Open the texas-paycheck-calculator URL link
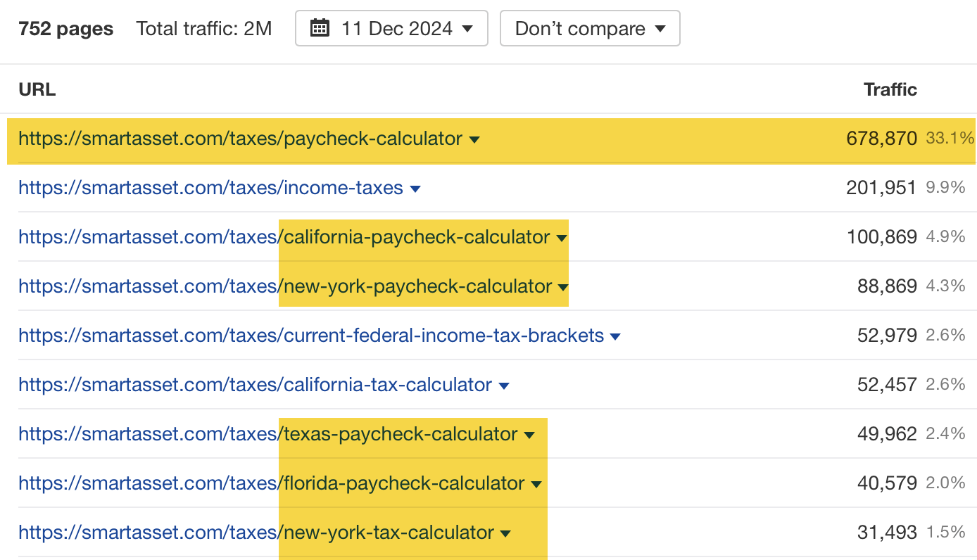The image size is (977, 560). coord(268,434)
